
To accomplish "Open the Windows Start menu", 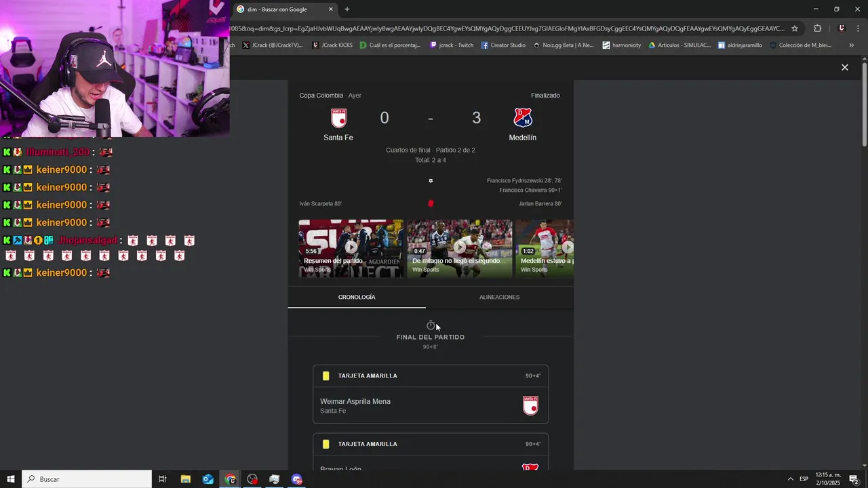I will click(x=11, y=479).
